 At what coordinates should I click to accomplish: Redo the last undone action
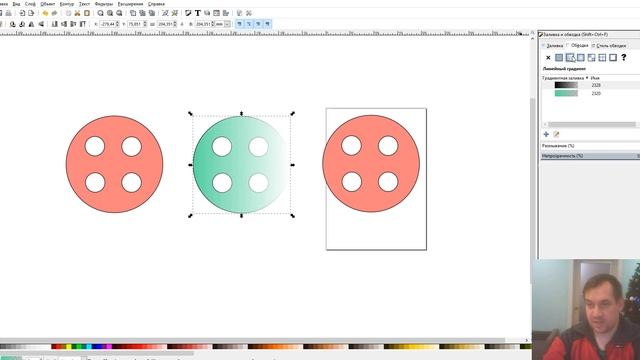55,13
